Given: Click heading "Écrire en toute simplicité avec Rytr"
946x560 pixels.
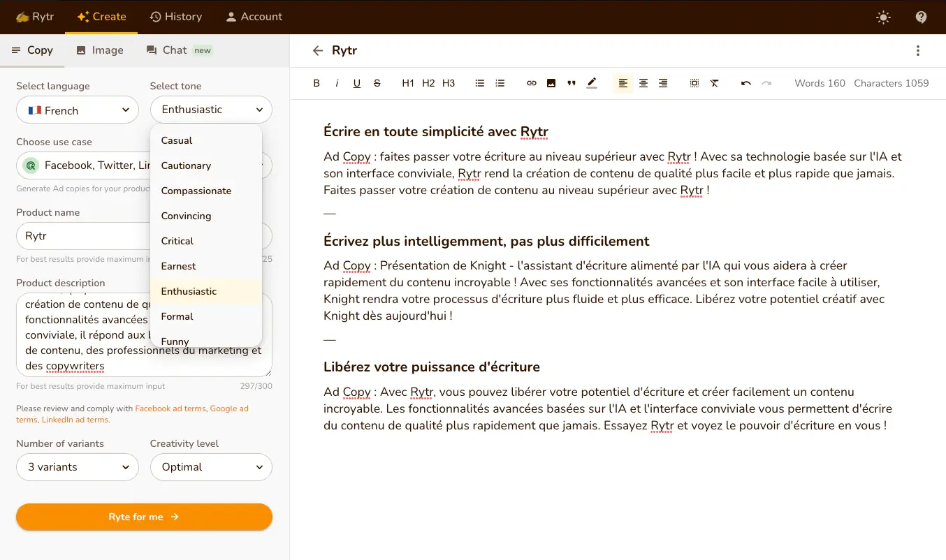Looking at the screenshot, I should click(x=436, y=131).
